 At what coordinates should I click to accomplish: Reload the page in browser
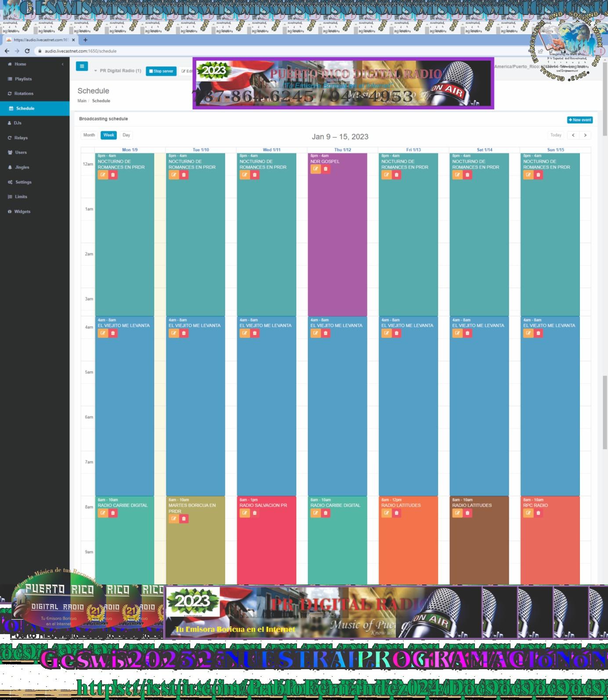tap(27, 51)
